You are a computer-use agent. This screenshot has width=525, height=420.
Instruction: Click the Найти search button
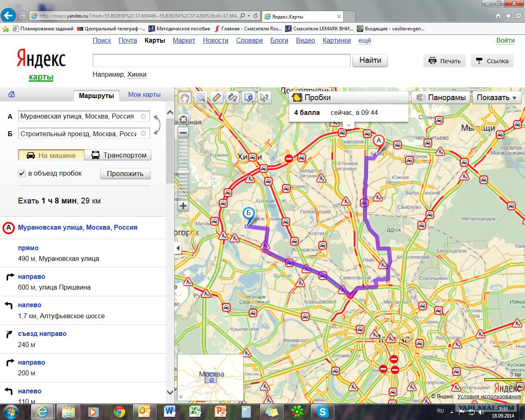(x=370, y=60)
